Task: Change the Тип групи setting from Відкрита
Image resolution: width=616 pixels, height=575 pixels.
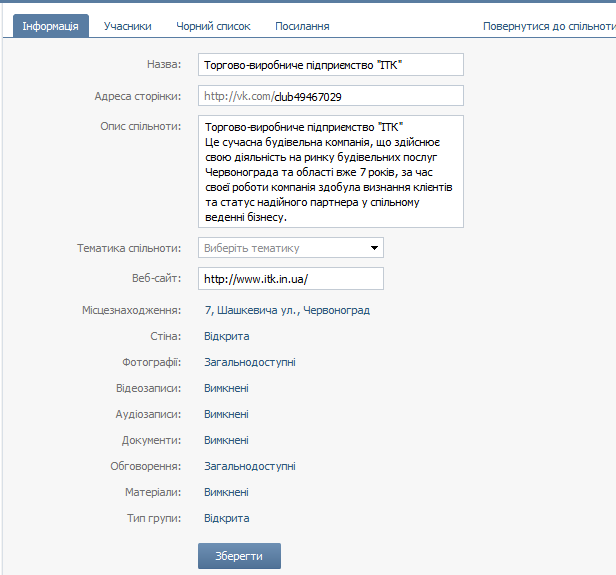Action: point(227,518)
